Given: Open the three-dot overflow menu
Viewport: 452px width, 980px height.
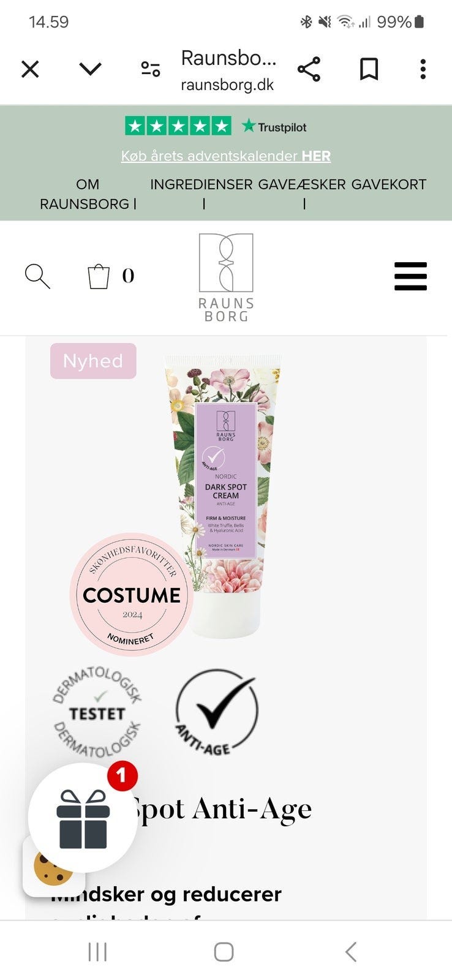Looking at the screenshot, I should click(x=423, y=69).
